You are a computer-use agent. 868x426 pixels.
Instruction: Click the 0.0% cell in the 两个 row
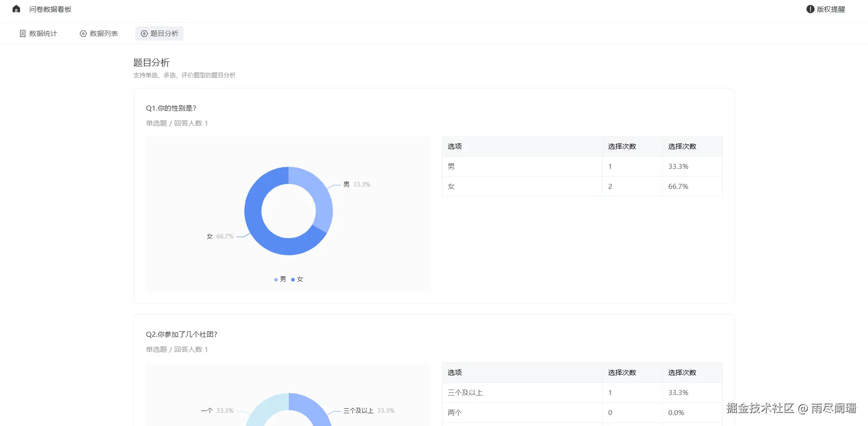coord(692,413)
